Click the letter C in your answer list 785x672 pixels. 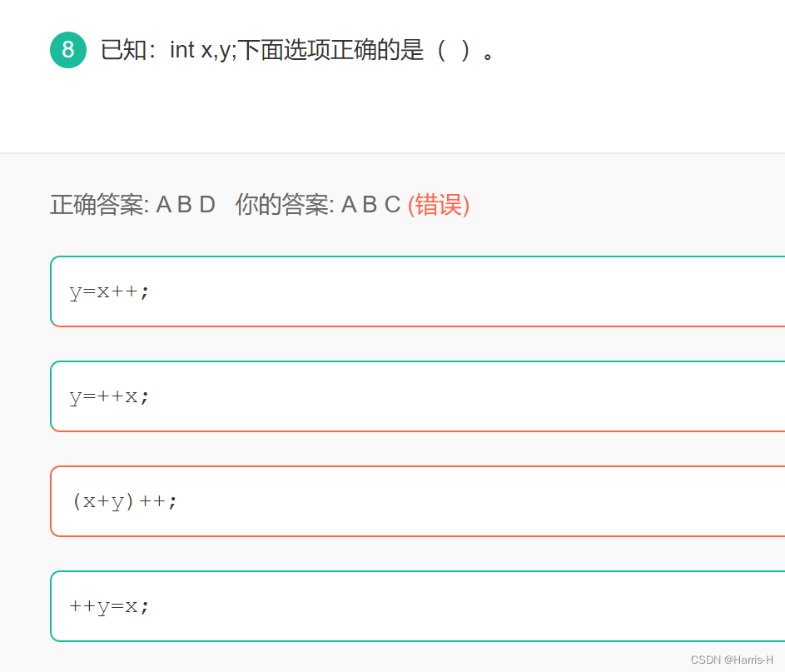coord(391,204)
